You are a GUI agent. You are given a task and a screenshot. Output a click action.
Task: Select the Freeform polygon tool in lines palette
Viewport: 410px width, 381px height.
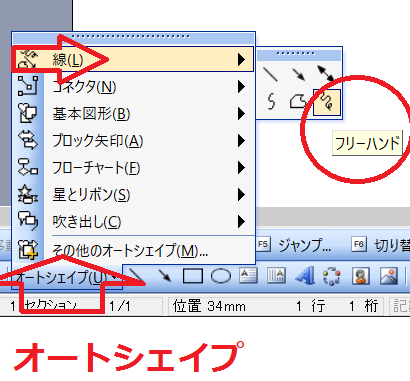click(298, 102)
